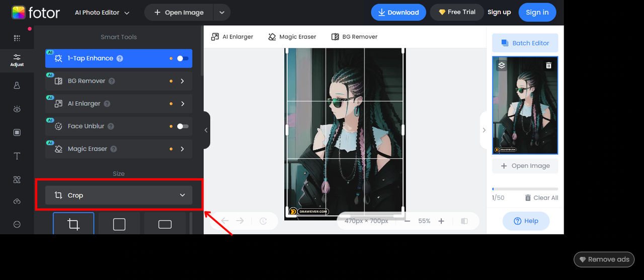Image resolution: width=644 pixels, height=280 pixels.
Task: Select the image thumbnail in batch panel
Action: click(x=525, y=105)
